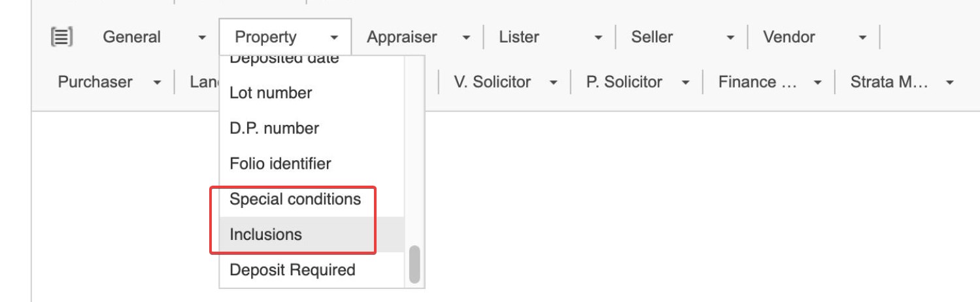
Task: Select Lot number from the list
Action: point(271,93)
